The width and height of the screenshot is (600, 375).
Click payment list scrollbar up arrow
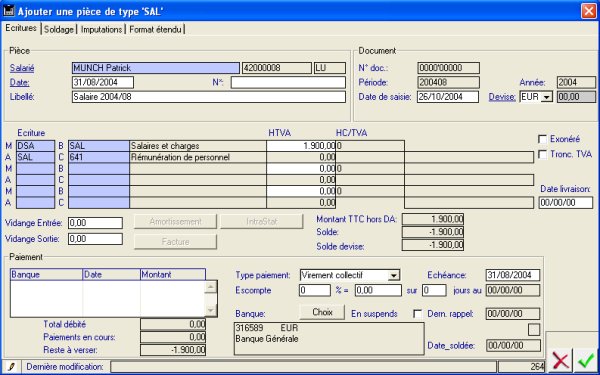point(211,287)
